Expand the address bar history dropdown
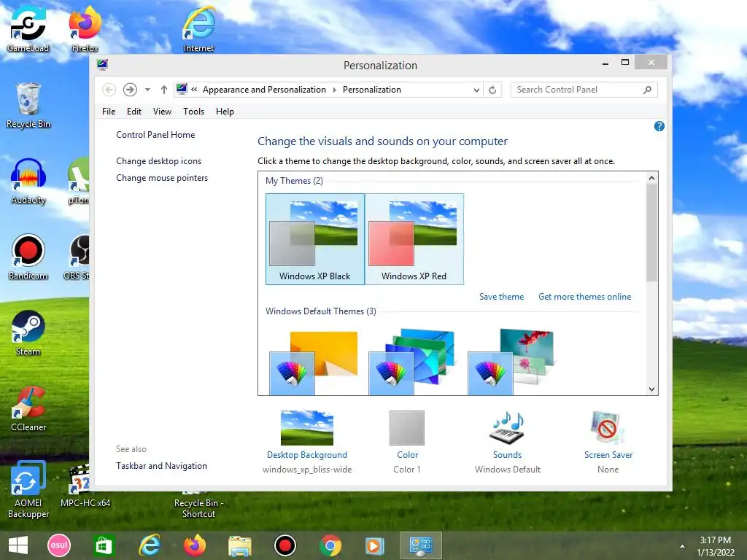 click(476, 90)
